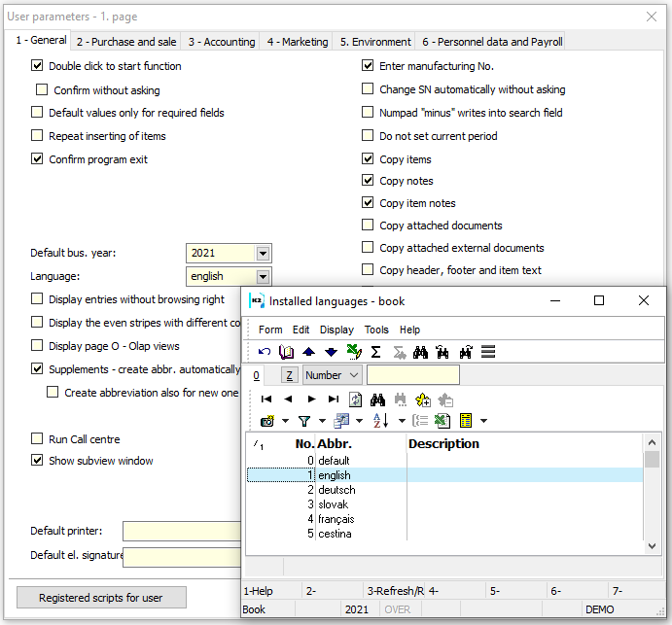Open the book icon in Installed languages toolbar
The width and height of the screenshot is (672, 625).
tap(286, 352)
